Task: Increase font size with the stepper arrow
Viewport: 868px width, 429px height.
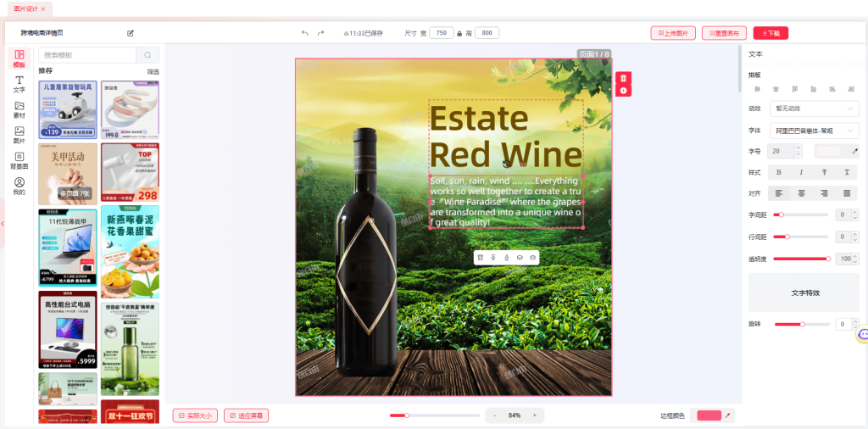Action: (798, 148)
